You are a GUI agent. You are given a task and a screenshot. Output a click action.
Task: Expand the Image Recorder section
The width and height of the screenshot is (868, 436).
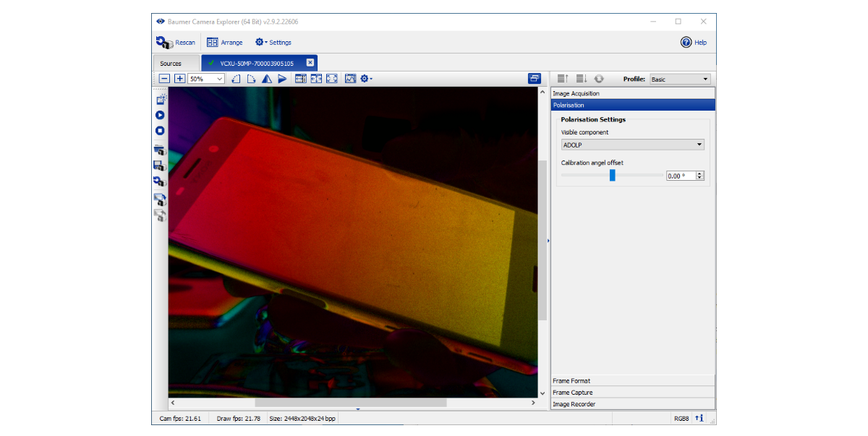click(x=633, y=403)
